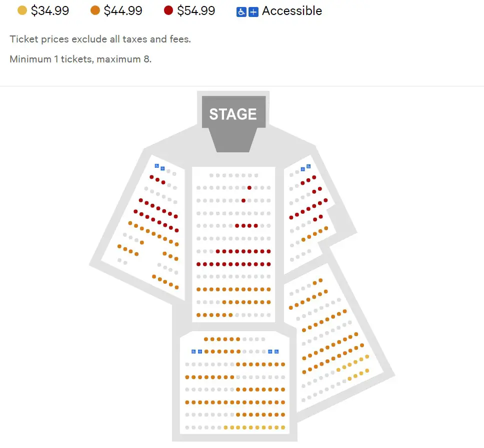Pick the rightmost wheelchair seat in the lower center section
The image size is (484, 448).
click(x=276, y=352)
